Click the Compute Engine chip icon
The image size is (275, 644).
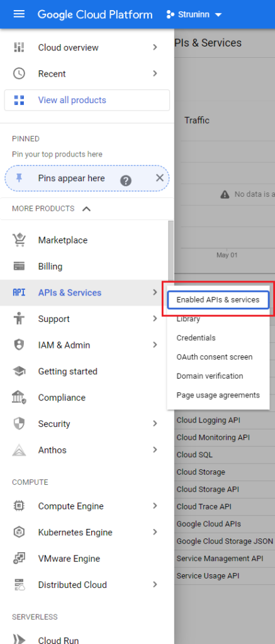[19, 506]
